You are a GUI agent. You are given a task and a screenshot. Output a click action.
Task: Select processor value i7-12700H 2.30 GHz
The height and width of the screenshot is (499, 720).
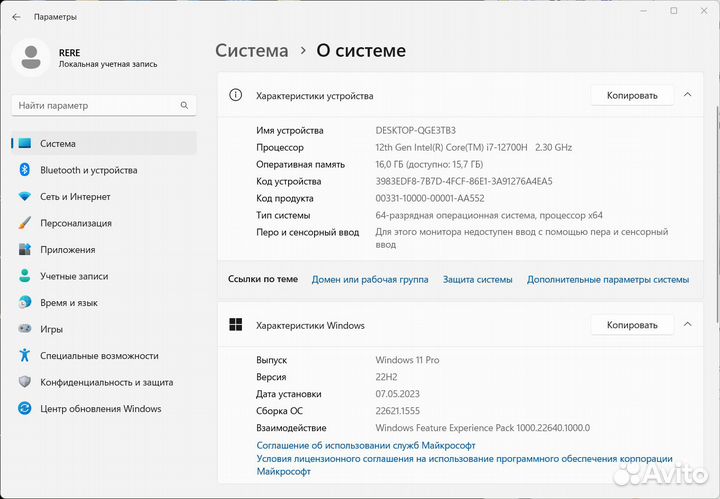pyautogui.click(x=474, y=147)
